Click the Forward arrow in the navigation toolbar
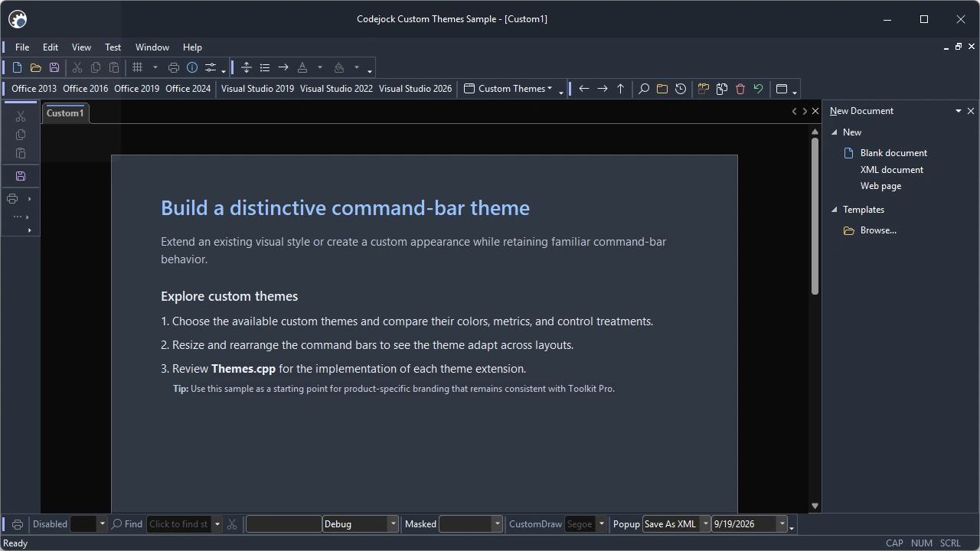 [x=603, y=89]
